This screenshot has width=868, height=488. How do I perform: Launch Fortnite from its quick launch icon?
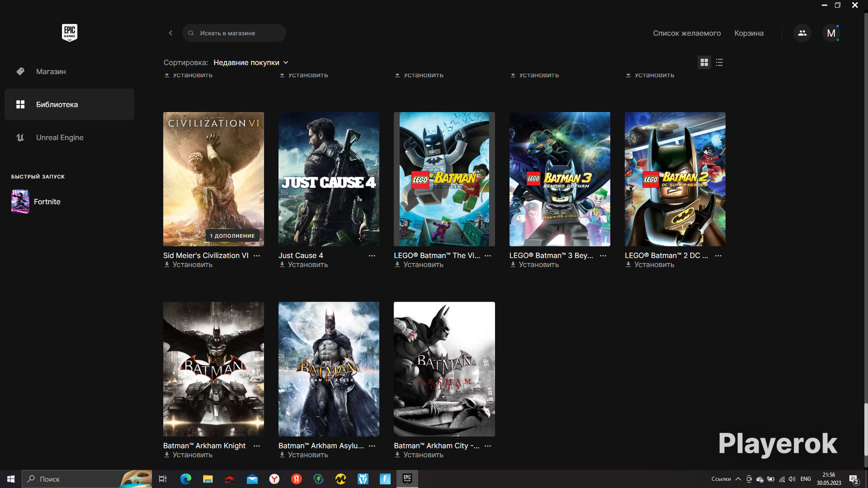(20, 202)
